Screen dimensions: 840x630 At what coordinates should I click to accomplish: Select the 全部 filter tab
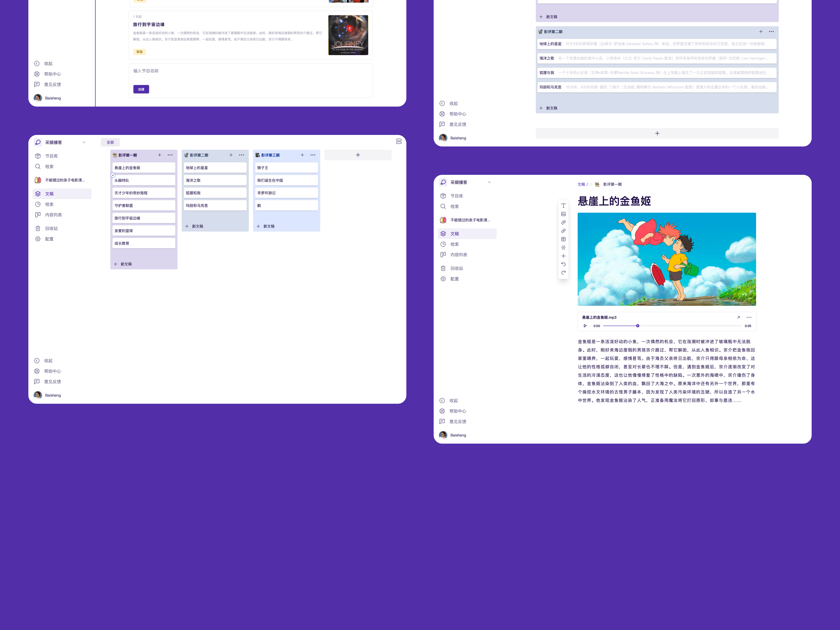110,142
